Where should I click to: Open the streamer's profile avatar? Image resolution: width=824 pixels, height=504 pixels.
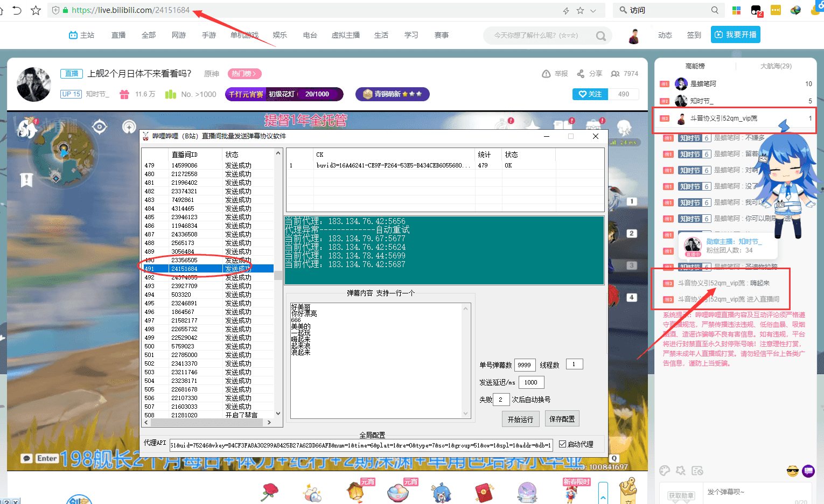point(34,85)
